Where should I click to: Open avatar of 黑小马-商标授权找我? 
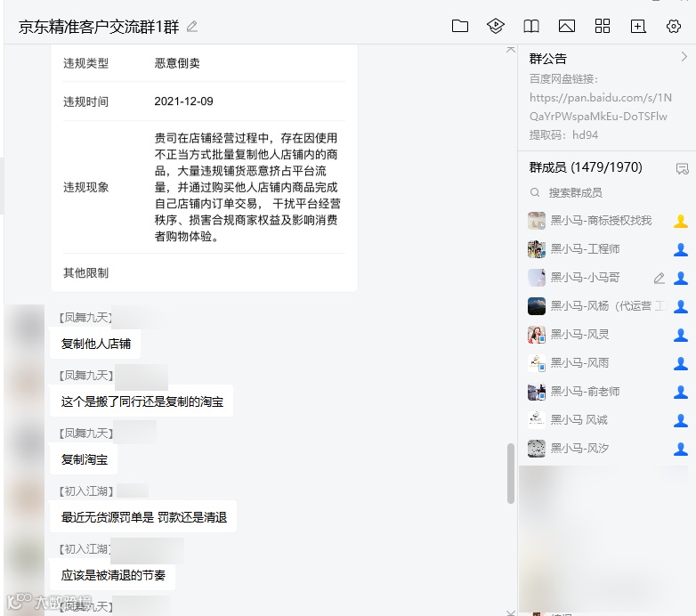coord(536,221)
